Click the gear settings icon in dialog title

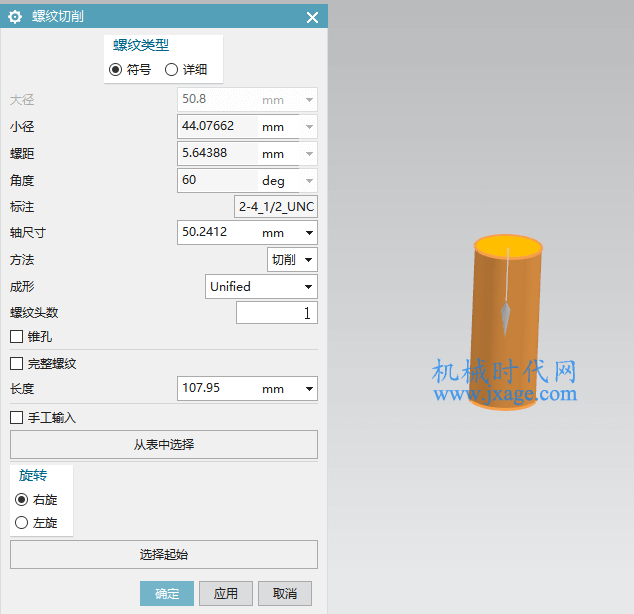[x=15, y=17]
